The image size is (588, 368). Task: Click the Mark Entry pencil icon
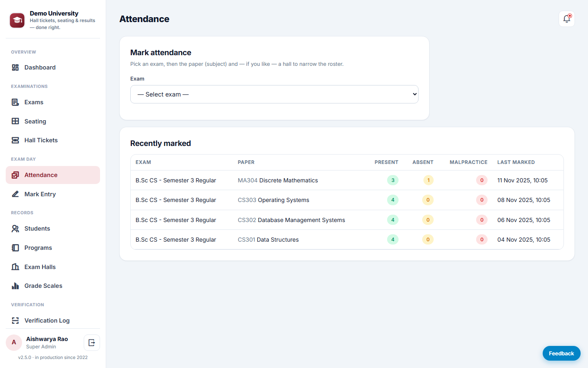click(x=16, y=194)
